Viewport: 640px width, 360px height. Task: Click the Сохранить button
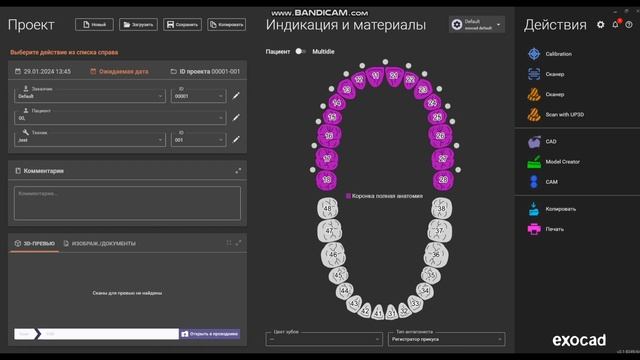point(182,24)
